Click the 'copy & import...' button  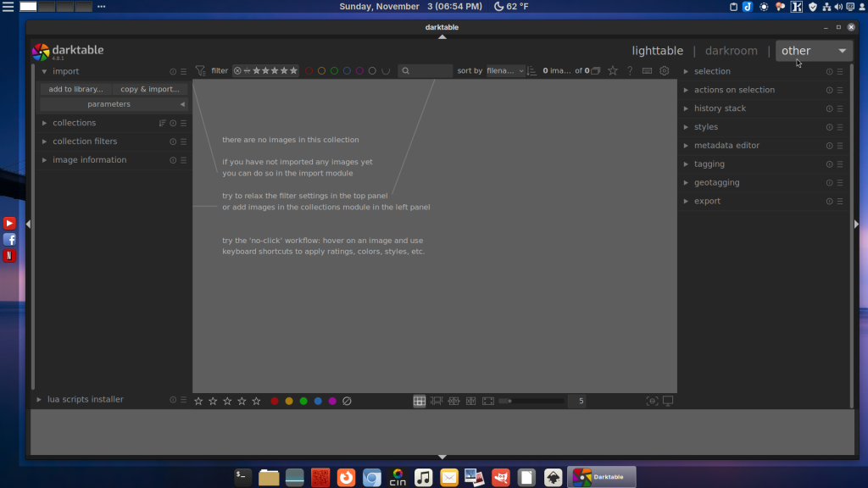[149, 89]
